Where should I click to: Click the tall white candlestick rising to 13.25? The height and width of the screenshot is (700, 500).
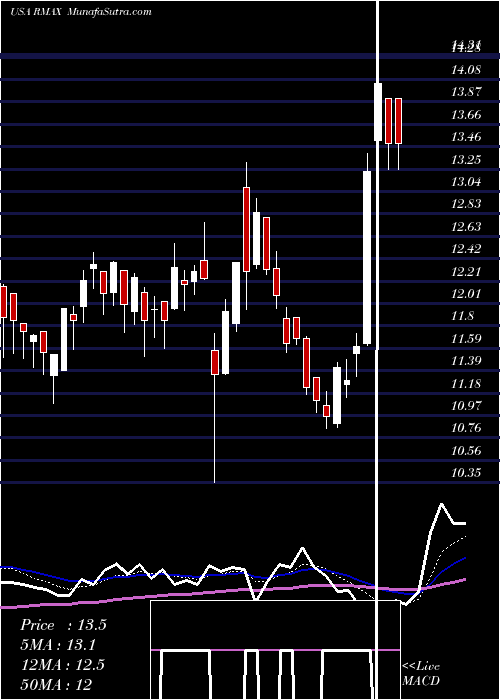(367, 258)
